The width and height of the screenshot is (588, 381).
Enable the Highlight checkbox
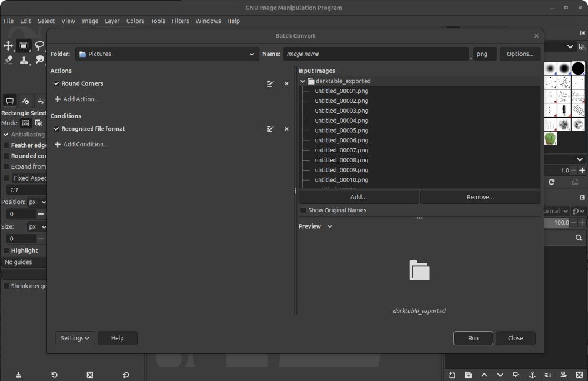pyautogui.click(x=6, y=250)
